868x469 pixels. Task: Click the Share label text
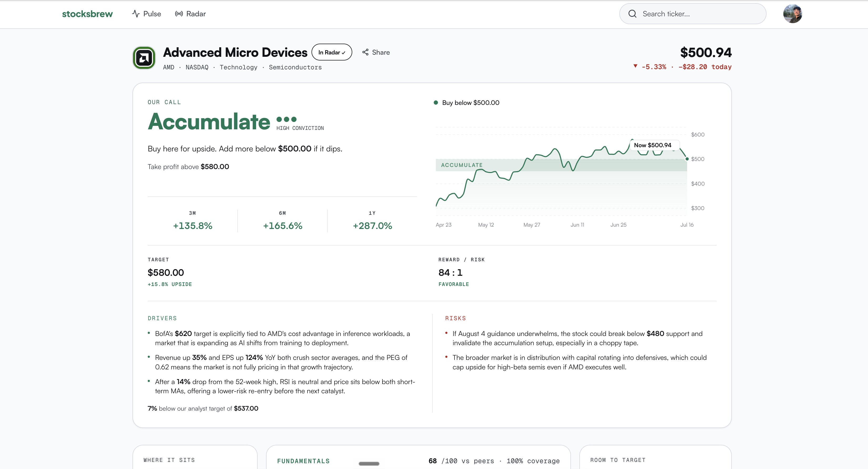click(381, 52)
